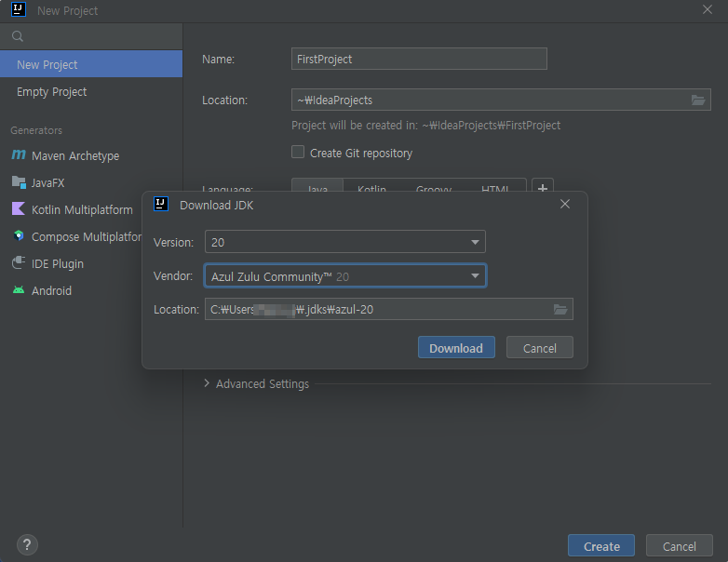
Task: Cancel the Download JDK dialog
Action: pyautogui.click(x=540, y=348)
